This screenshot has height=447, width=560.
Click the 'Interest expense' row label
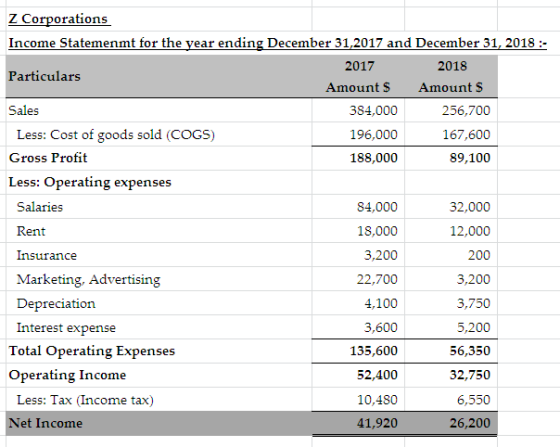[66, 328]
